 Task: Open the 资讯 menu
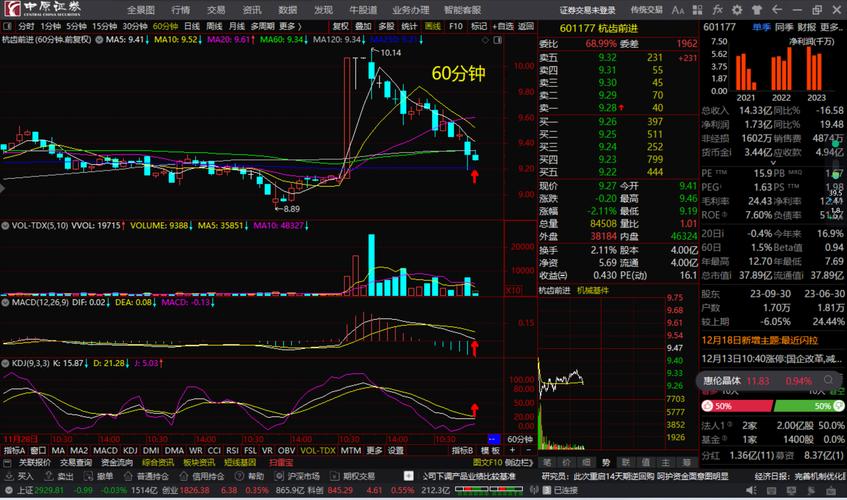252,10
